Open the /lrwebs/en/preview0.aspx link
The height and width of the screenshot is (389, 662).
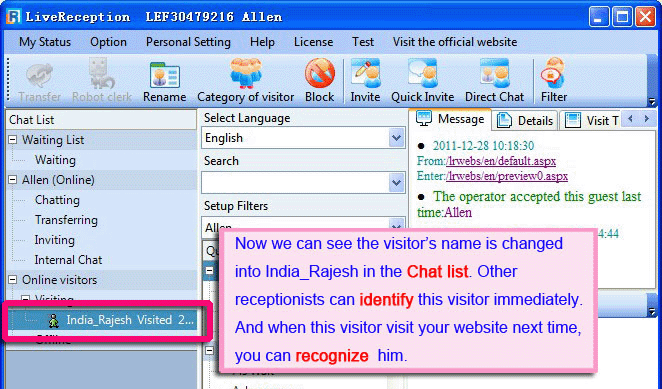507,176
